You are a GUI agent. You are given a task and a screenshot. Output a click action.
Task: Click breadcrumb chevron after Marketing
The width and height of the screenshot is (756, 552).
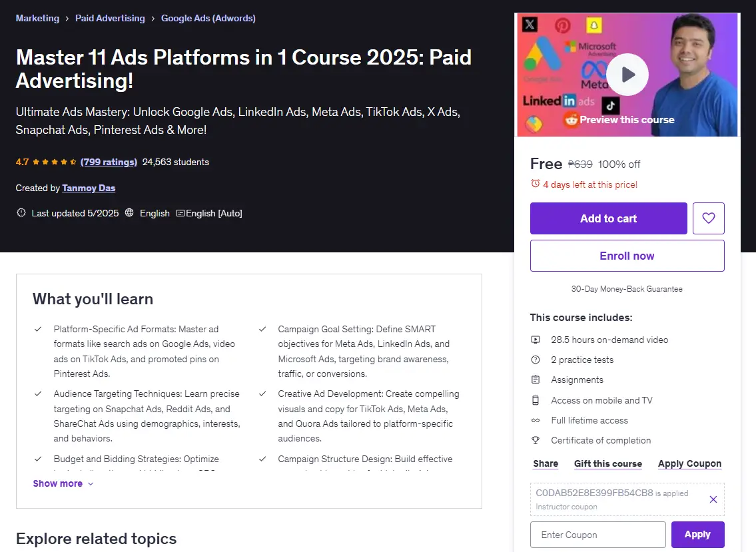click(67, 19)
